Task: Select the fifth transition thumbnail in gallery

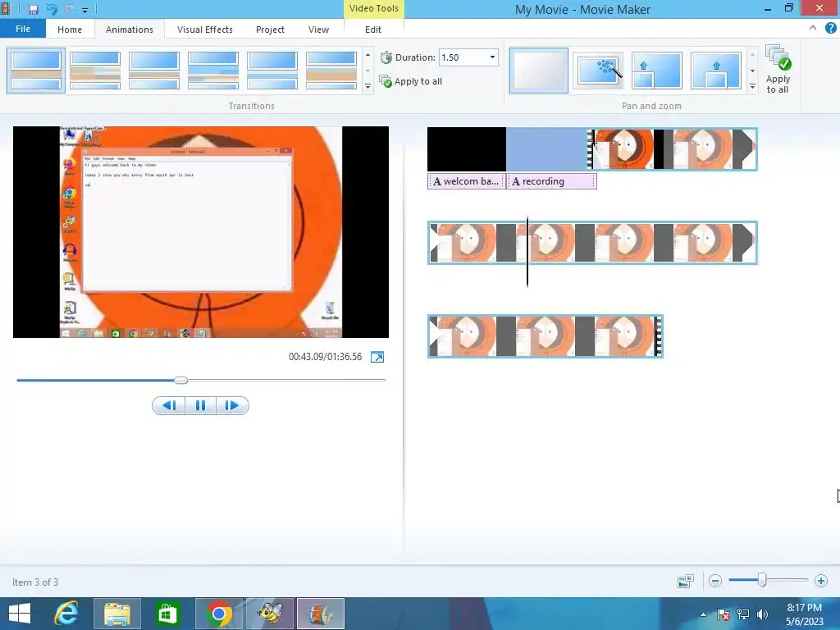Action: coord(272,71)
